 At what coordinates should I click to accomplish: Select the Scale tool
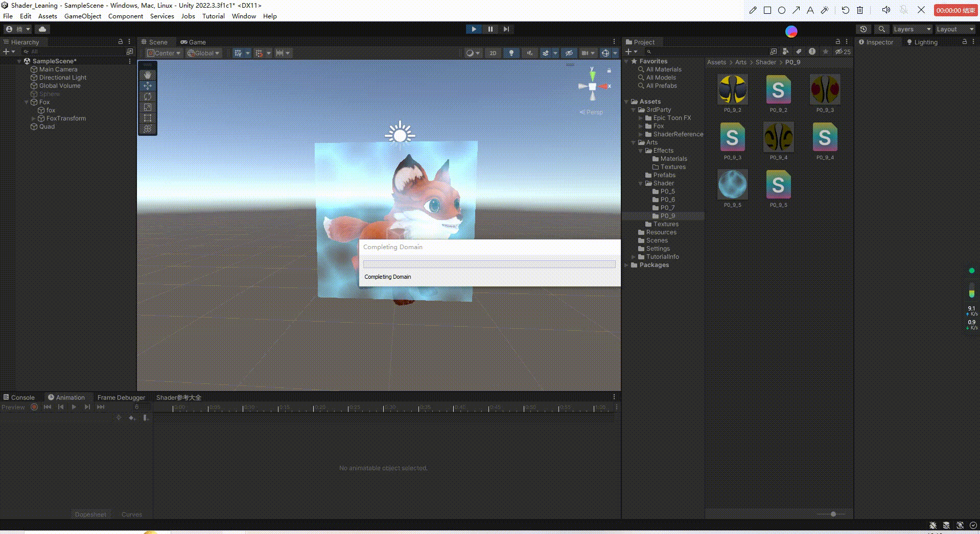148,107
